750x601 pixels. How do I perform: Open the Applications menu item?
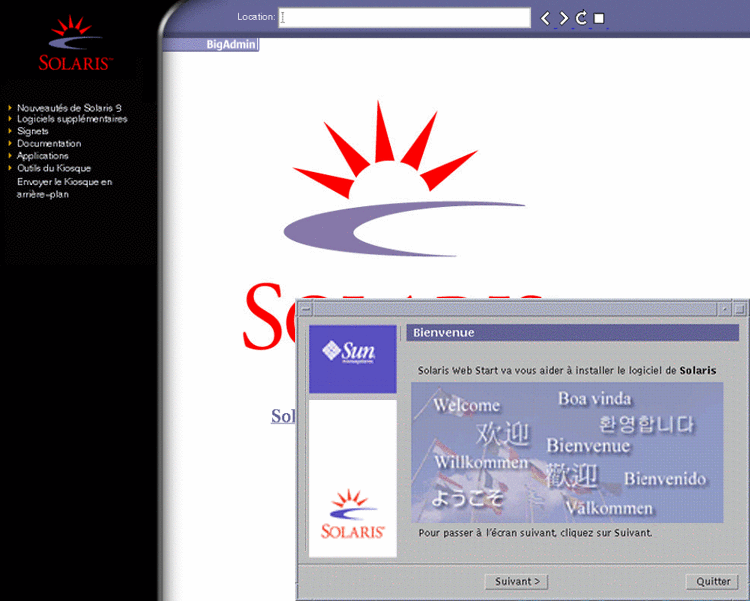[x=43, y=156]
